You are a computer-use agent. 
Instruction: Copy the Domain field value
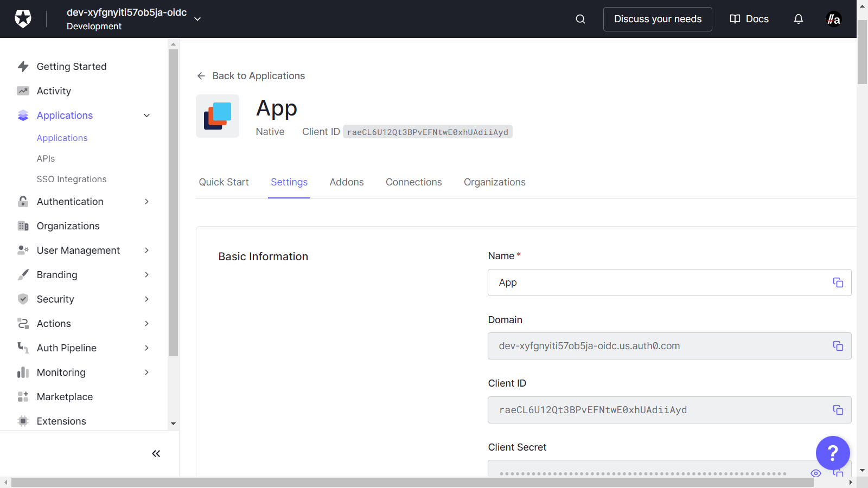click(x=838, y=346)
